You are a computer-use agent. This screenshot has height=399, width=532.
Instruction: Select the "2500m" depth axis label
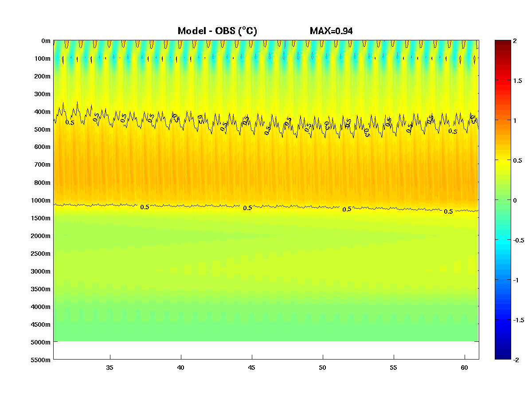point(41,254)
